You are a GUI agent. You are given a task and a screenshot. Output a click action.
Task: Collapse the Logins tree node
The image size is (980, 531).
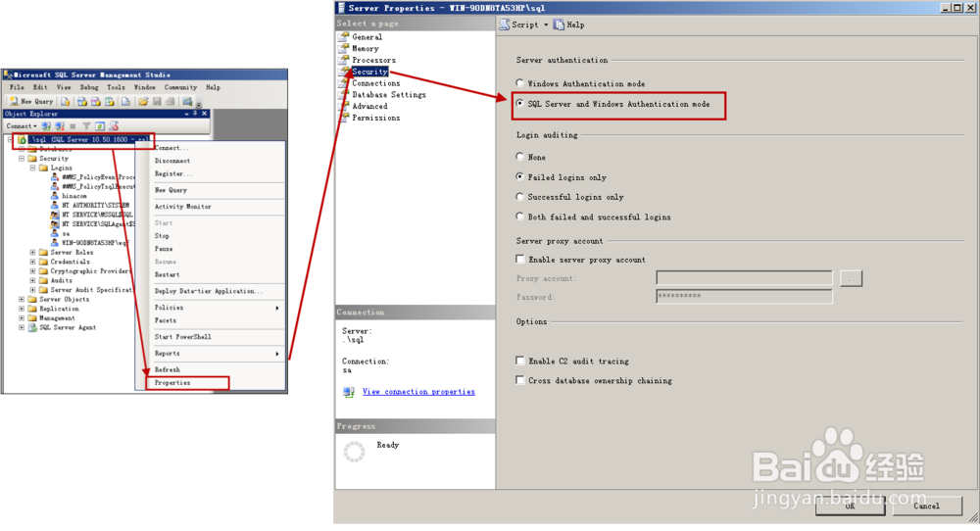tap(32, 169)
